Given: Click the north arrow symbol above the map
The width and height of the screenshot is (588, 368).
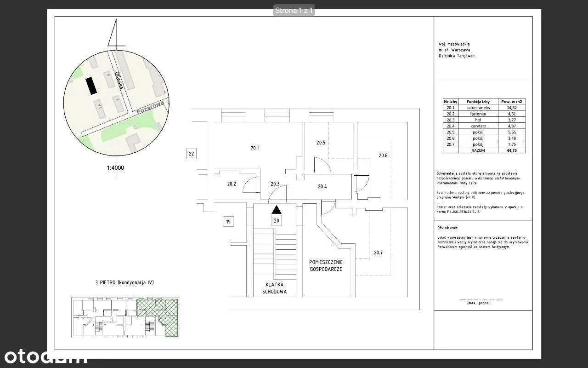Looking at the screenshot, I should [x=117, y=33].
